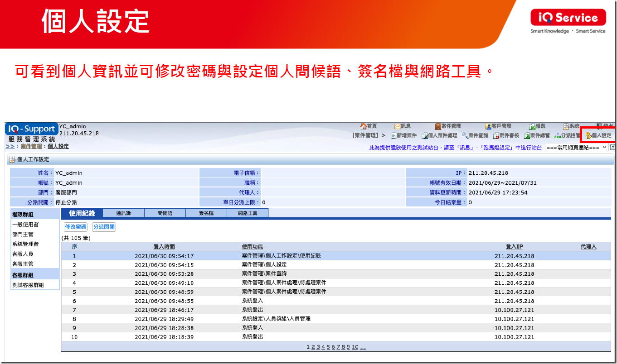Viewport: 617px width, 364px height.
Task: Click the ... more pages link
Action: tap(363, 347)
